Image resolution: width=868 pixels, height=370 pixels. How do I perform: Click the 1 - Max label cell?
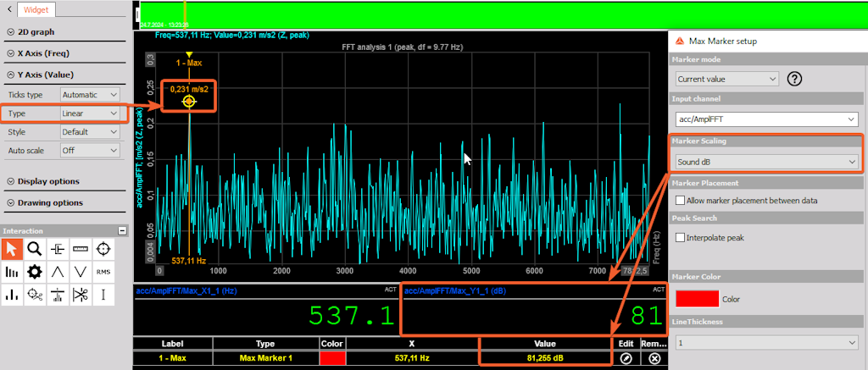pyautogui.click(x=172, y=358)
